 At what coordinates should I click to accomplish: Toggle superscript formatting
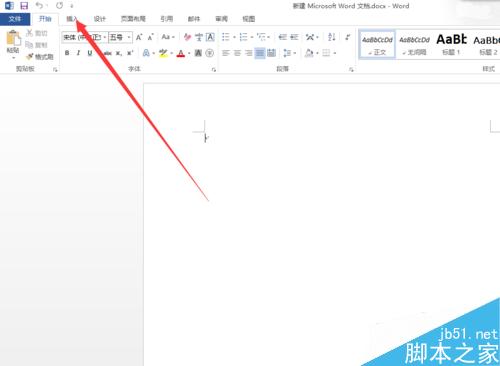(130, 53)
